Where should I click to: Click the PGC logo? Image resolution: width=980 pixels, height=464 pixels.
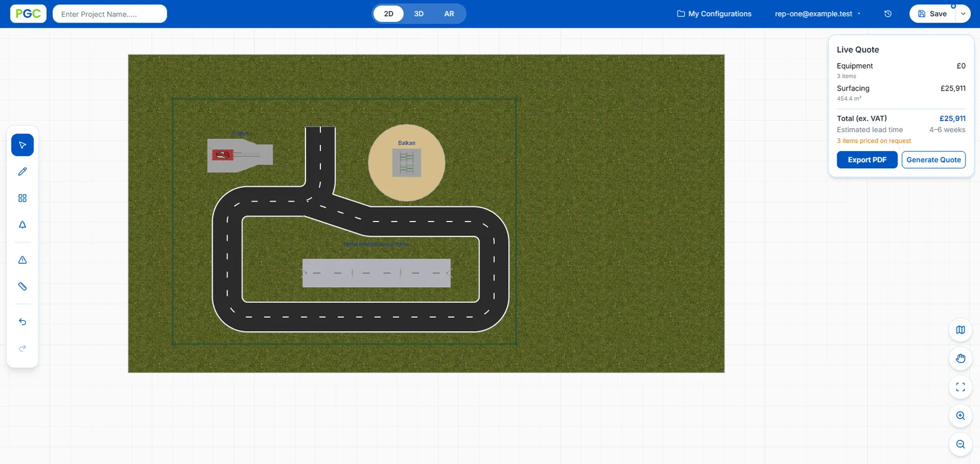[x=28, y=13]
